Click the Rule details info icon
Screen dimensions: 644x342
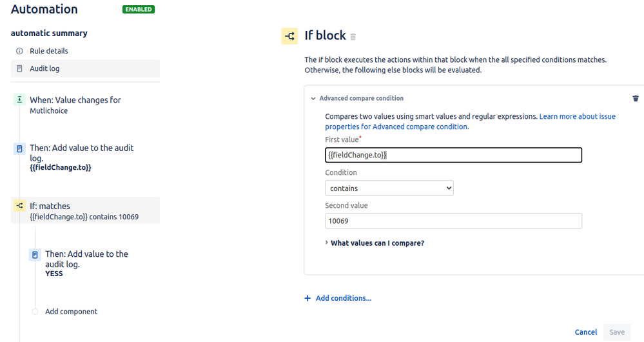pyautogui.click(x=19, y=51)
